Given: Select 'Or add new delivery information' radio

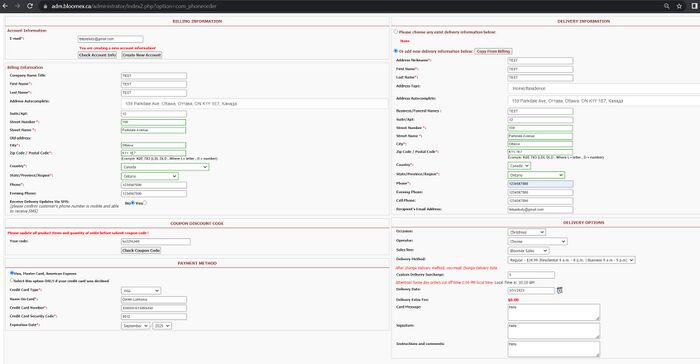Looking at the screenshot, I should (396, 51).
